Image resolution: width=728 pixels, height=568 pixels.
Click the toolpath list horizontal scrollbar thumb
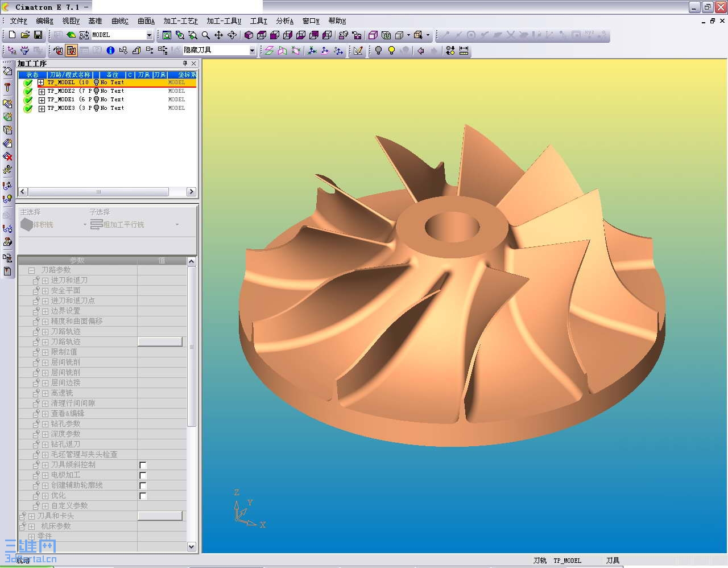pyautogui.click(x=98, y=192)
